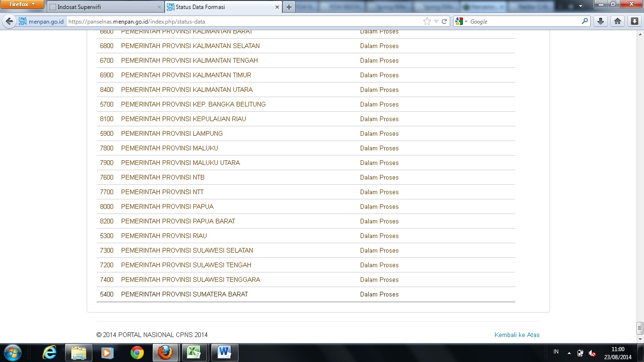Click the browser back arrow button
The width and height of the screenshot is (644, 362).
9,22
